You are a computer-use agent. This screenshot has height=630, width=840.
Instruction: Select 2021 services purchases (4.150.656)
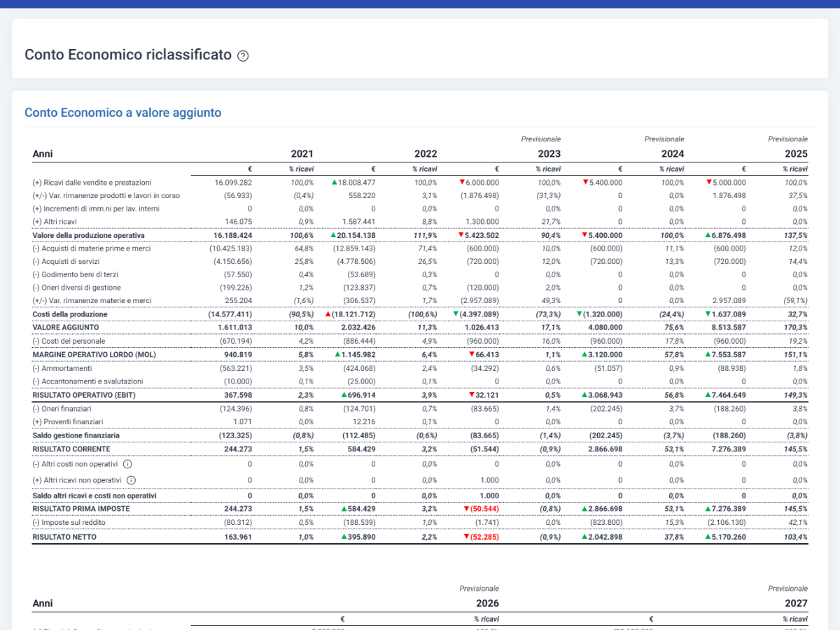point(232,261)
